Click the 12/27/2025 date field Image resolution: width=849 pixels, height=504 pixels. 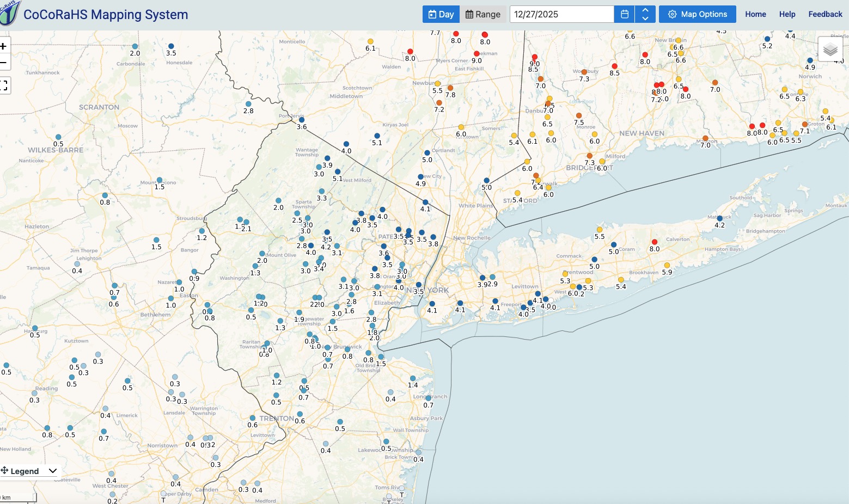[x=561, y=14]
